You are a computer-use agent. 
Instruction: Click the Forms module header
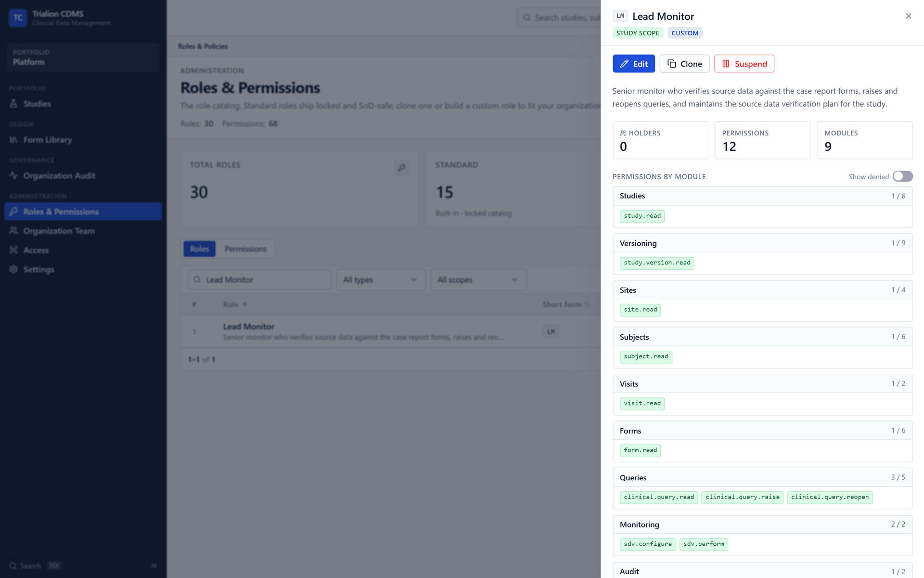(x=762, y=431)
